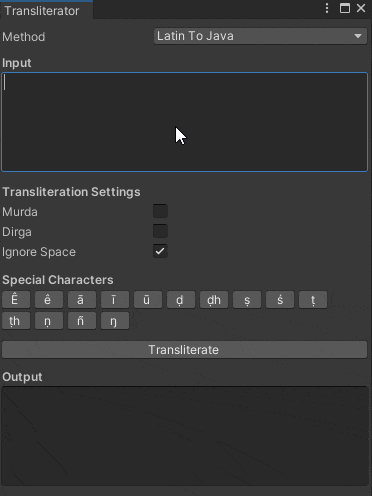Click inside the Output text area

pos(185,436)
